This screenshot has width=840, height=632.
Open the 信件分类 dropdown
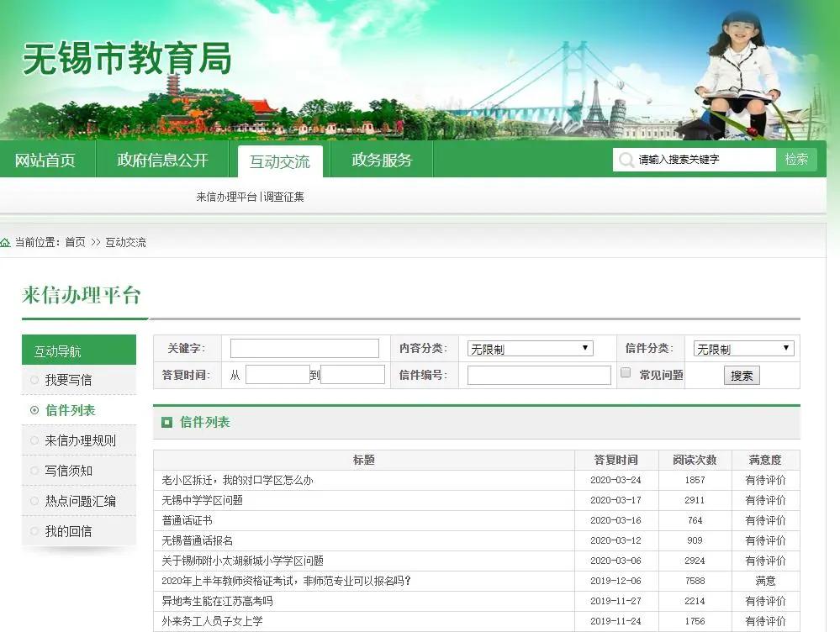[x=743, y=348]
